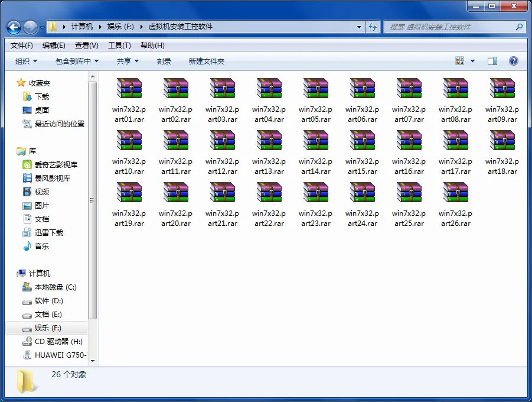Select the win7x32.part17.rar file icon
The height and width of the screenshot is (402, 532).
click(456, 140)
